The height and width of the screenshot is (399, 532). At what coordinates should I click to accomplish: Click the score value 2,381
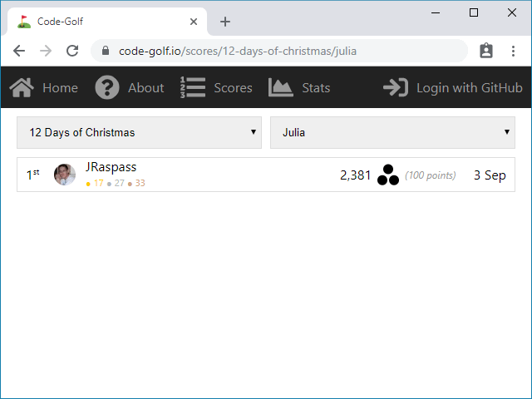click(x=355, y=175)
